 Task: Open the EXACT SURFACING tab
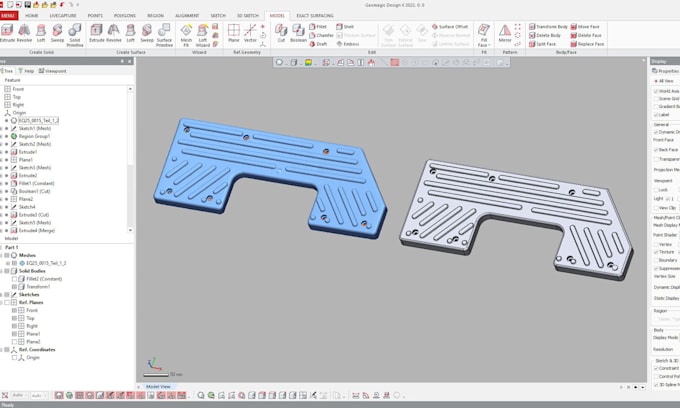click(x=315, y=16)
